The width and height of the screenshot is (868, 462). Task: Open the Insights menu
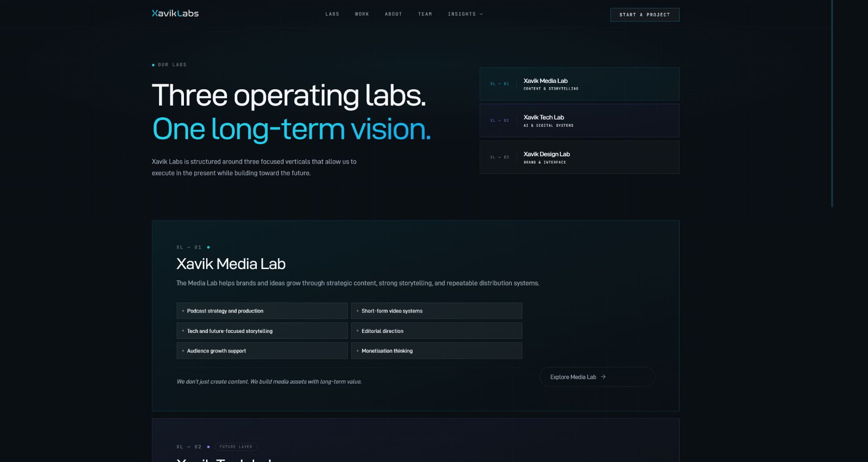coord(465,14)
